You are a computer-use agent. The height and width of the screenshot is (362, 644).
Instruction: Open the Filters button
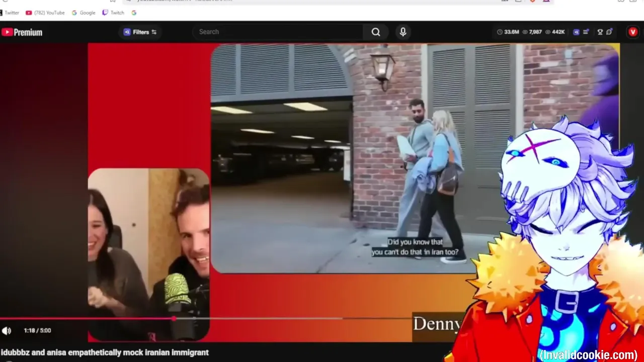(140, 32)
